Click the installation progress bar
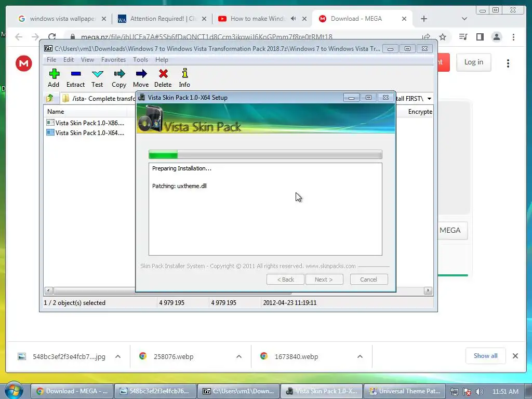Image resolution: width=532 pixels, height=399 pixels. [265, 155]
